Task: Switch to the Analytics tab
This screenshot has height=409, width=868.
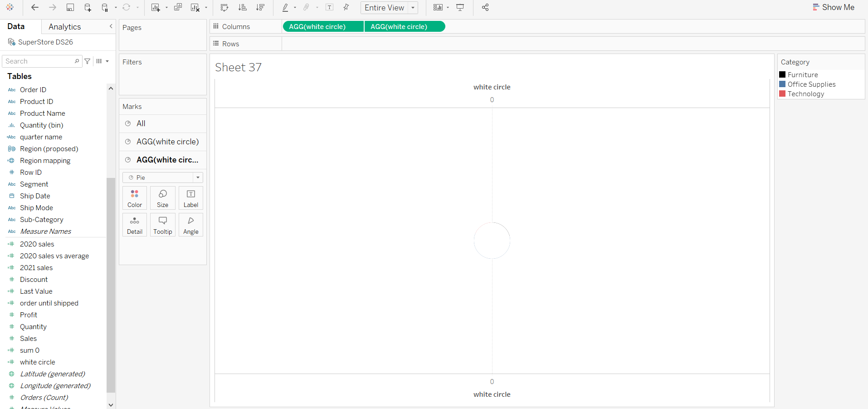Action: pos(65,27)
